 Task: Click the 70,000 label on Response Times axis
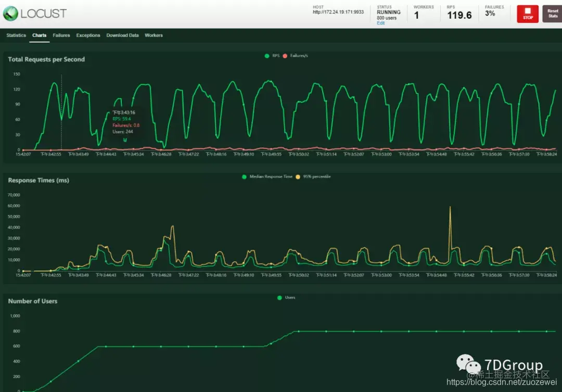(x=14, y=195)
